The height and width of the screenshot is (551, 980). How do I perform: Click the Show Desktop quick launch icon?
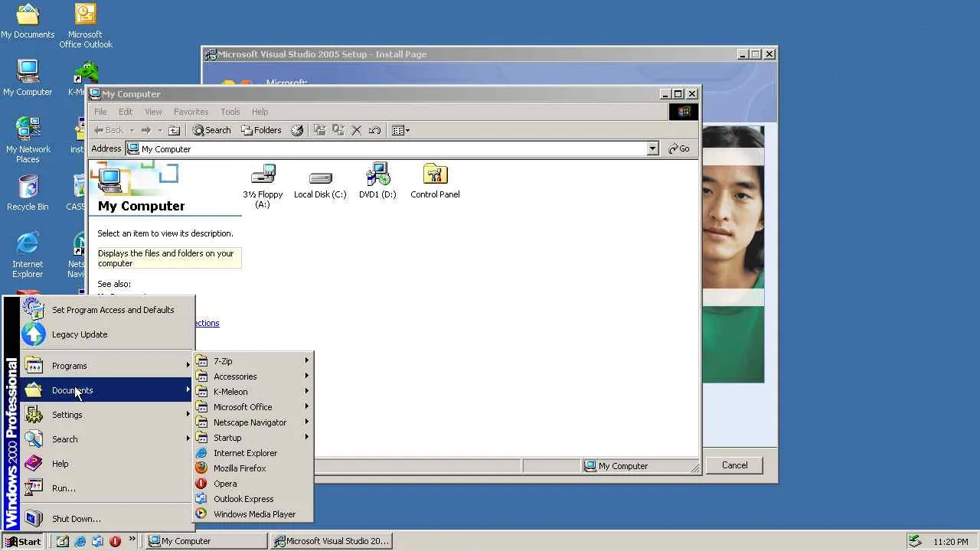point(63,541)
